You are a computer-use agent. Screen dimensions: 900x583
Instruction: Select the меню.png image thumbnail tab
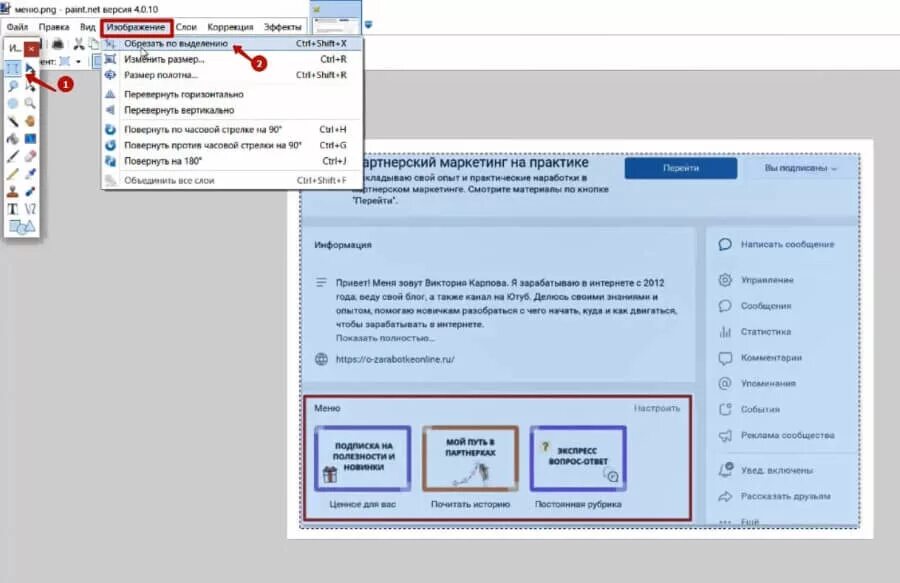pos(336,17)
